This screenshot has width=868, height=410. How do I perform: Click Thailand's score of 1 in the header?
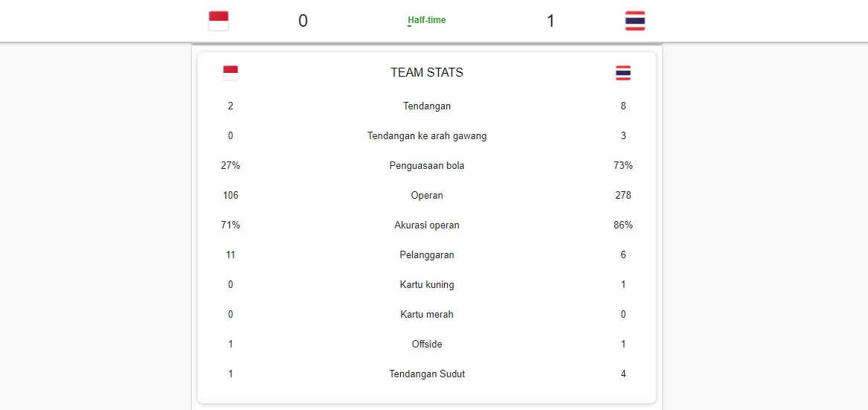coord(550,21)
